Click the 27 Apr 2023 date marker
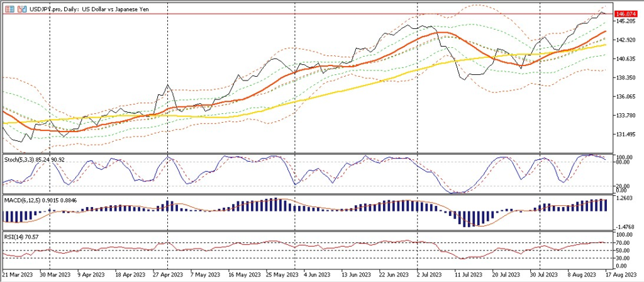 click(x=167, y=276)
